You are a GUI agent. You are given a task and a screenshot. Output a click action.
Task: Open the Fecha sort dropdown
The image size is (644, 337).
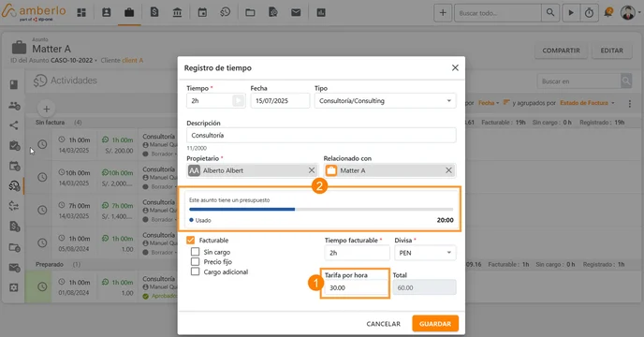489,103
